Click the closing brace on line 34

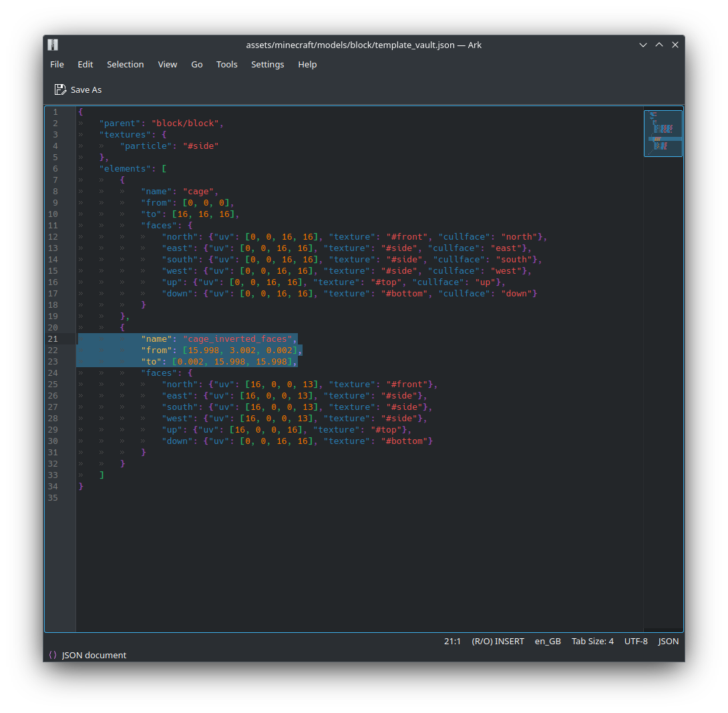pos(81,487)
